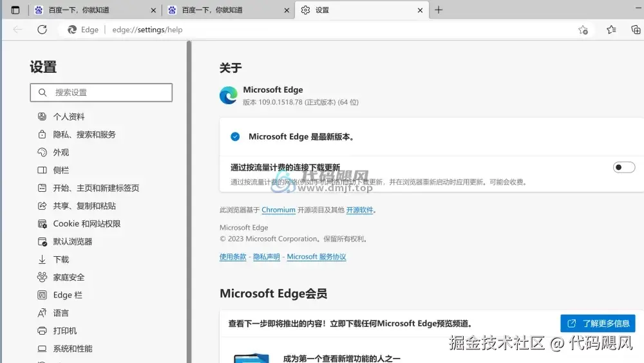Click the Microsoft Edge会员 heading

(273, 293)
